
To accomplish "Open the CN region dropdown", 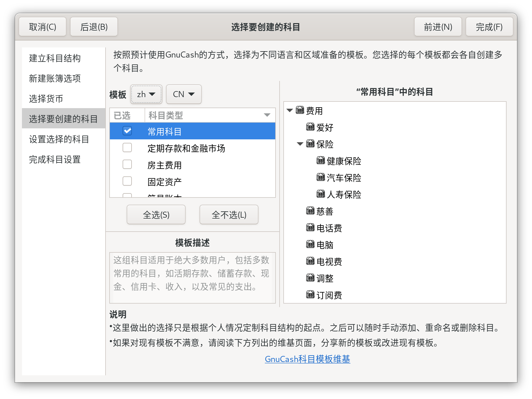I will coord(184,94).
